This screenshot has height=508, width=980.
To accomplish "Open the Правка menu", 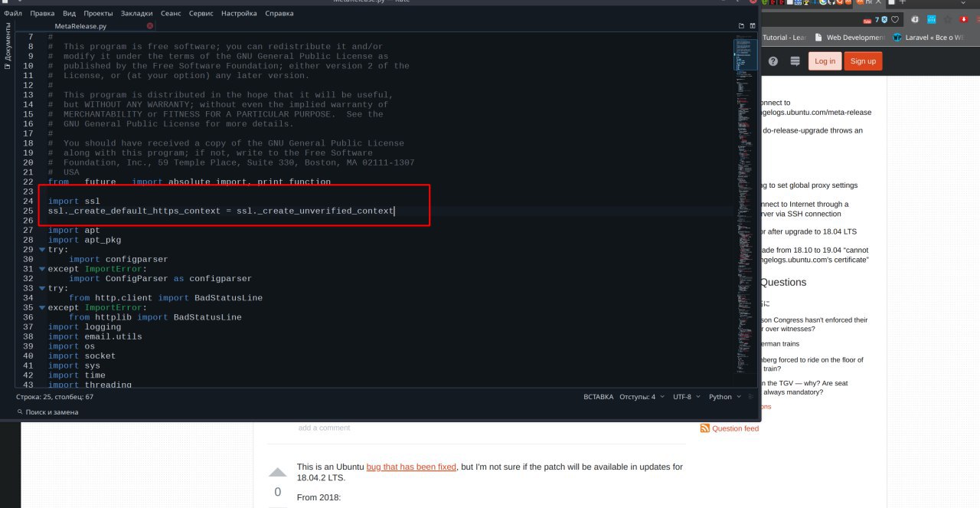I will tap(42, 14).
